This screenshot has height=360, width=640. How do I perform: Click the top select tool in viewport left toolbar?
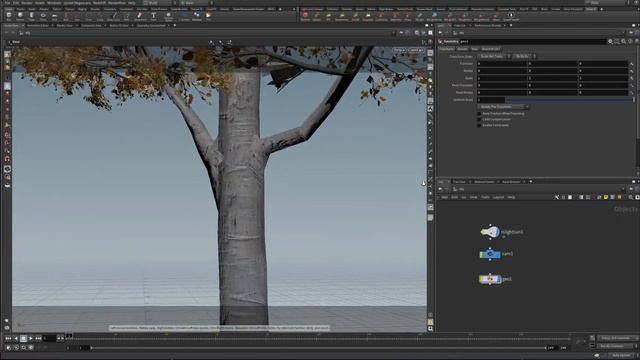point(7,54)
